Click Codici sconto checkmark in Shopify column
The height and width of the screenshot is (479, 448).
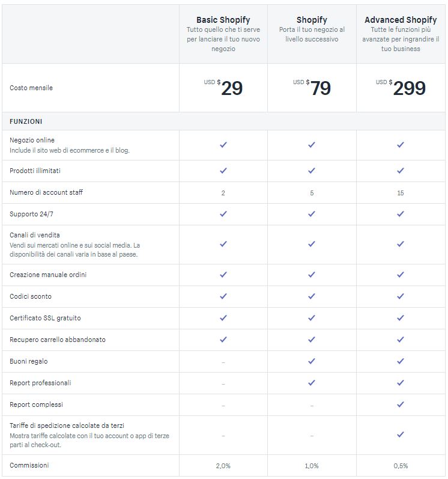click(312, 296)
